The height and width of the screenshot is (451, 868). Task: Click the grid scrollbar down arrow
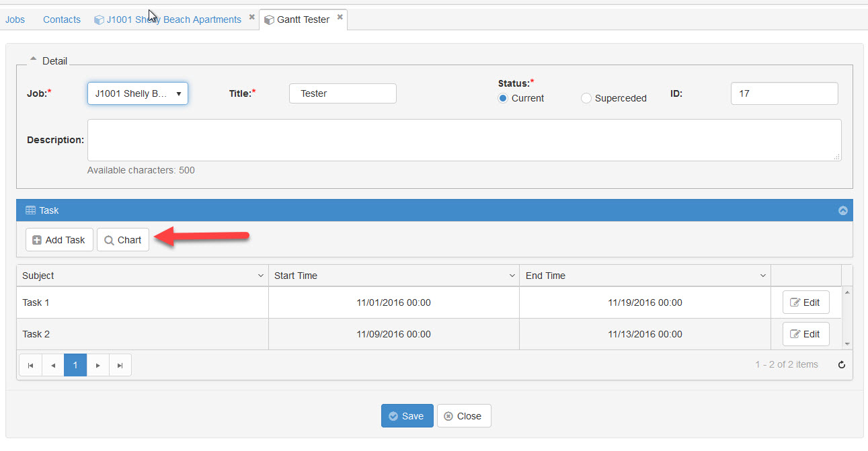click(x=847, y=344)
